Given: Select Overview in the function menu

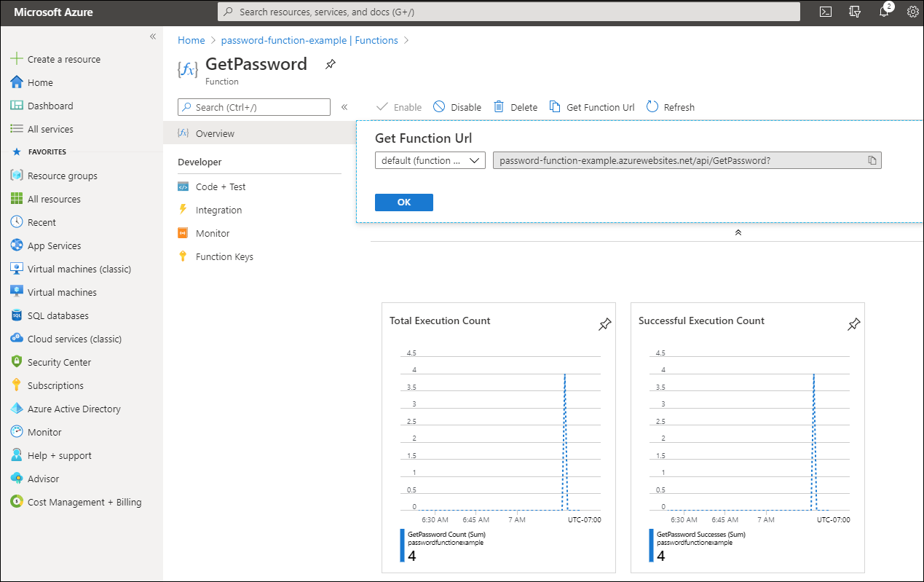Looking at the screenshot, I should point(259,133).
